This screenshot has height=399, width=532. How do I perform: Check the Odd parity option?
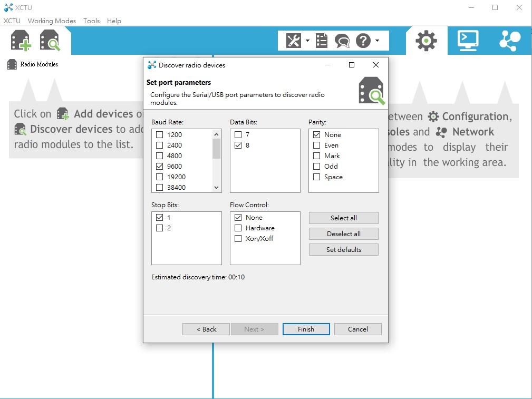316,166
